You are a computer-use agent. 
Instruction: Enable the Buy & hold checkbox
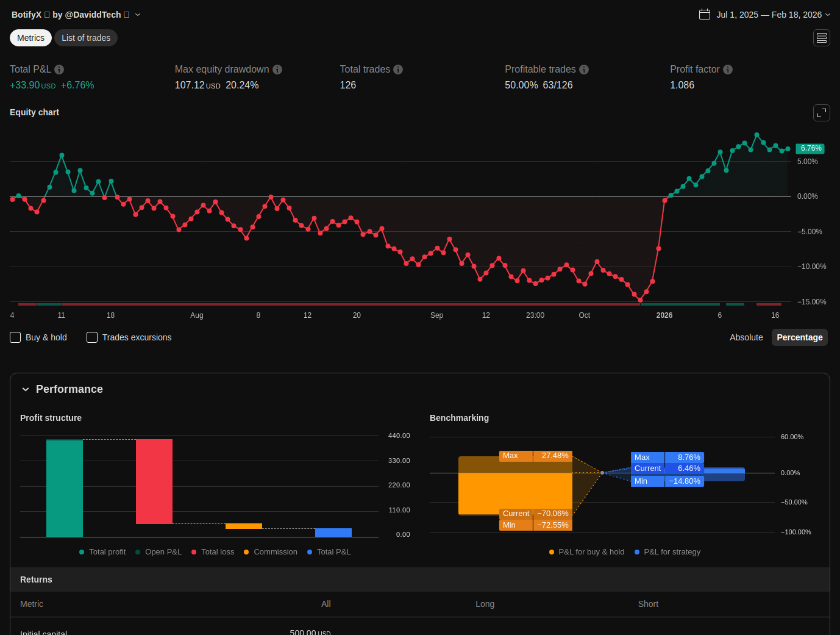[16, 337]
